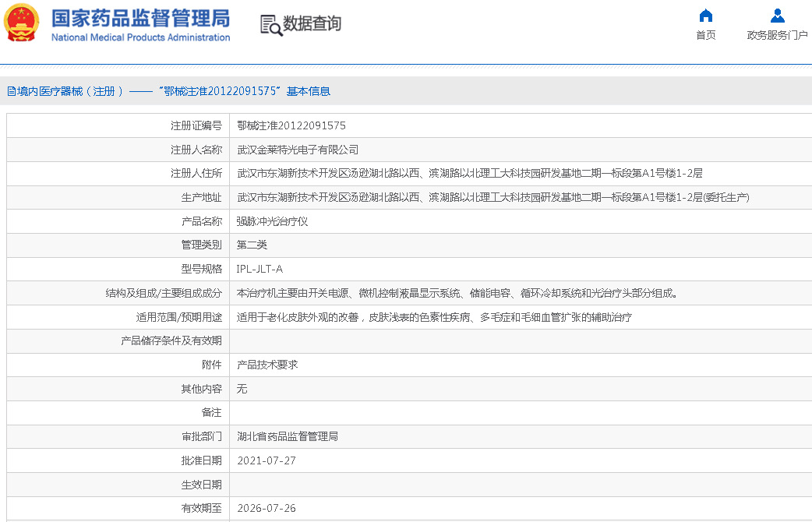Click product name 强脉冲光治疗仪
Image resolution: width=812 pixels, height=522 pixels.
(x=272, y=221)
